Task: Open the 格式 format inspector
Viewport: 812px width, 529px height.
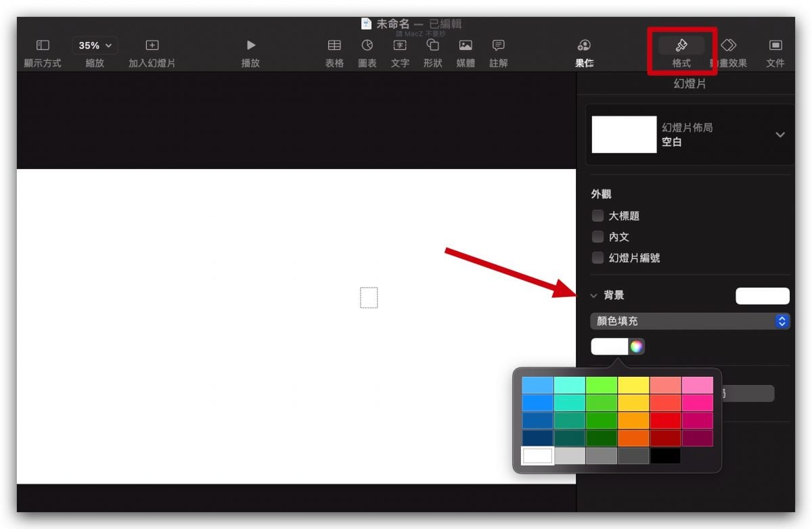Action: tap(681, 45)
